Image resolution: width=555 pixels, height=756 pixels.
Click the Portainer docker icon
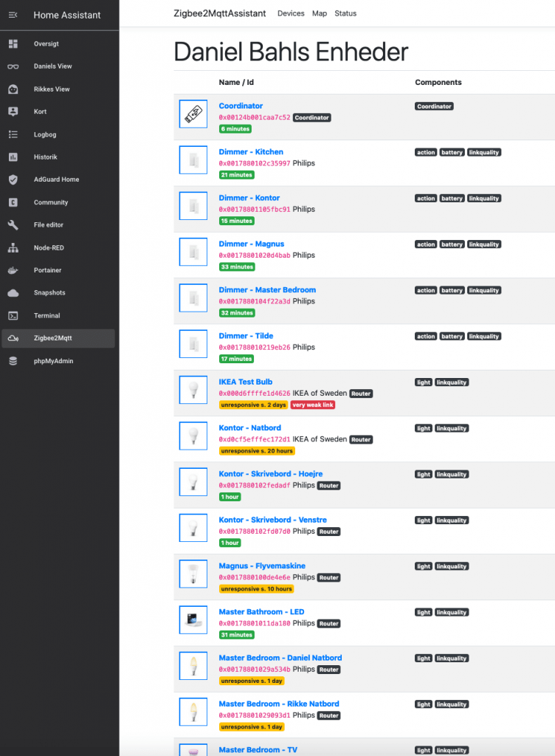(13, 270)
